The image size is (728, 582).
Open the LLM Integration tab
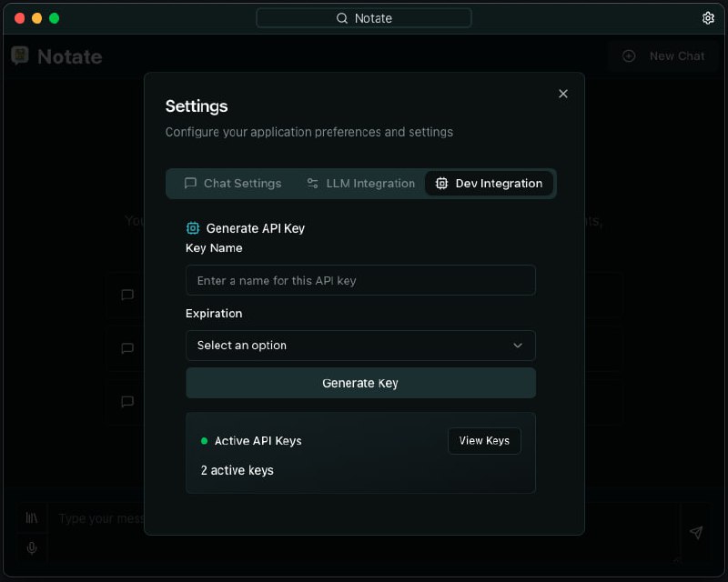[360, 183]
